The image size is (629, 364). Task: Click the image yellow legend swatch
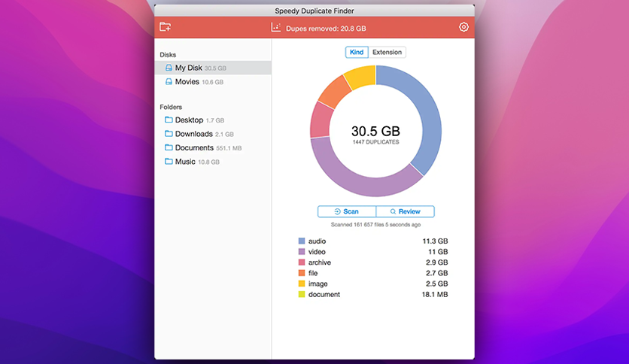point(302,284)
